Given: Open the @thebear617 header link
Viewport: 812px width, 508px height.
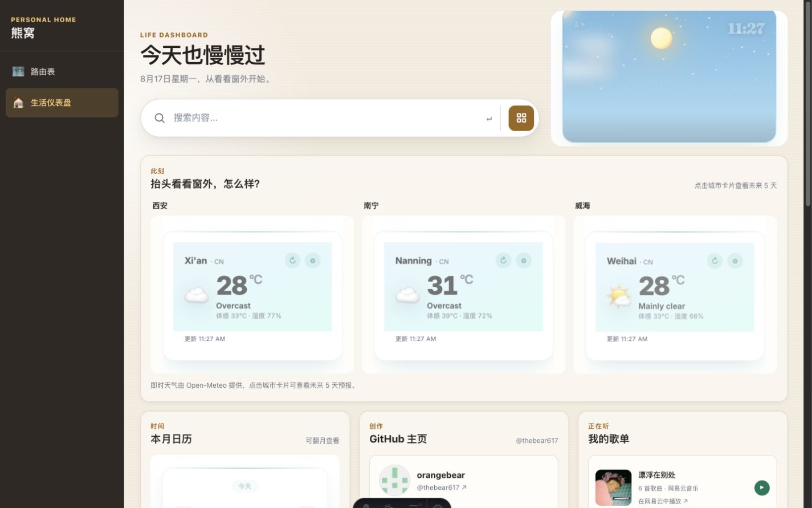Looking at the screenshot, I should tap(537, 441).
